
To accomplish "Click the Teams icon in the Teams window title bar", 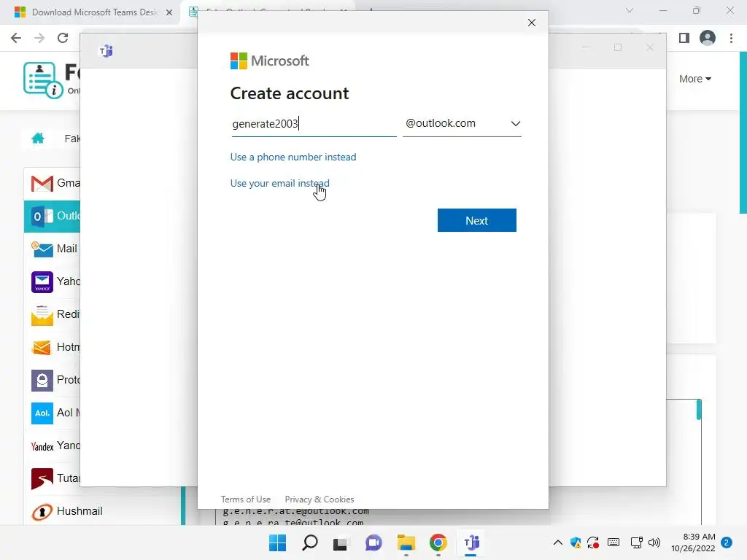I will pos(106,50).
